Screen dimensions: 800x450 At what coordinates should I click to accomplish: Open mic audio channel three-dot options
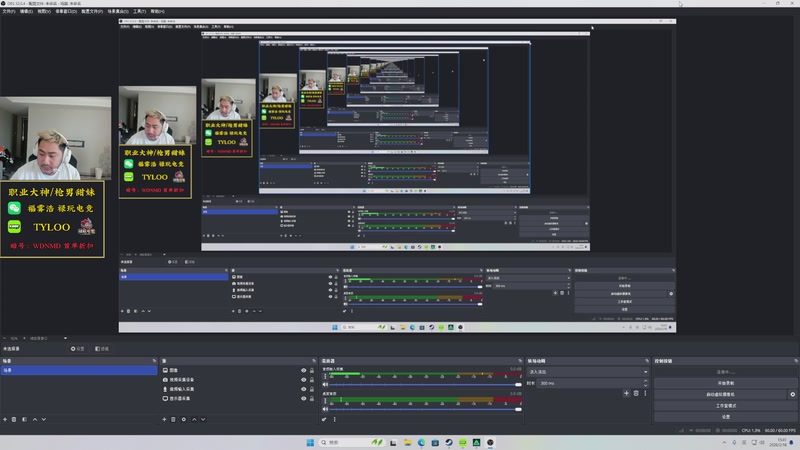(326, 377)
